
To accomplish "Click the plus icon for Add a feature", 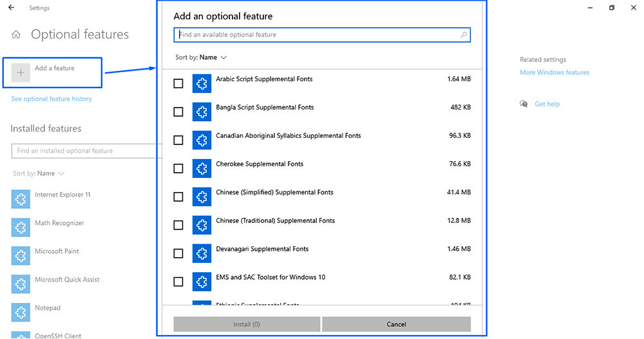I will pos(21,73).
